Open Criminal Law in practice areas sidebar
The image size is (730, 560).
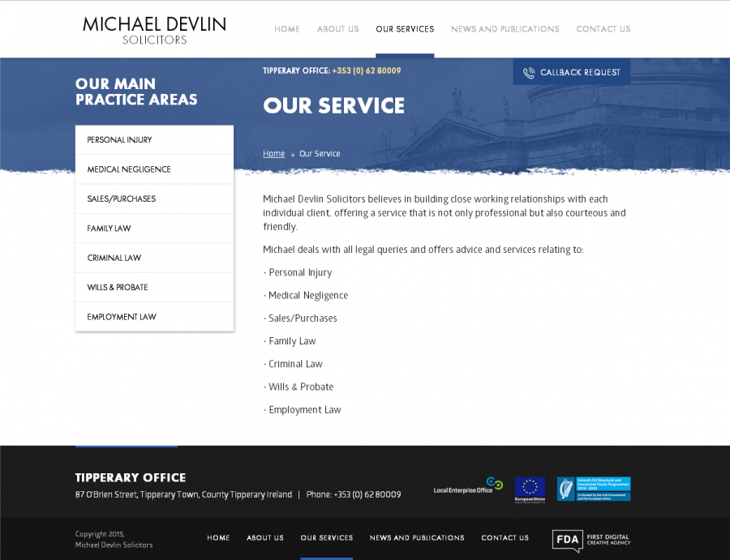tap(155, 259)
